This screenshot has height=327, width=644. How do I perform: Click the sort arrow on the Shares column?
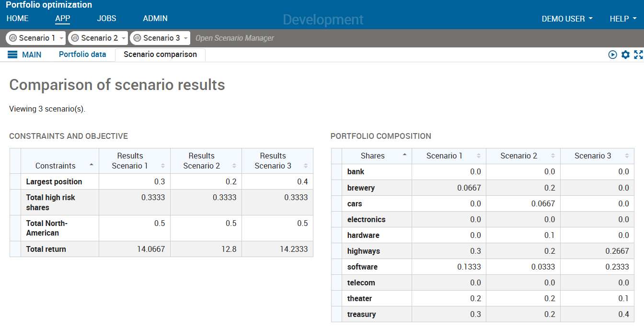coord(405,156)
